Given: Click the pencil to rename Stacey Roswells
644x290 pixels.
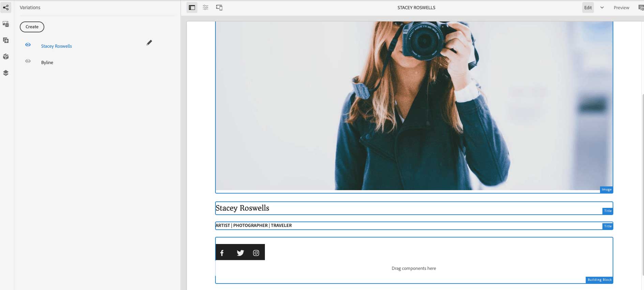Looking at the screenshot, I should 149,43.
